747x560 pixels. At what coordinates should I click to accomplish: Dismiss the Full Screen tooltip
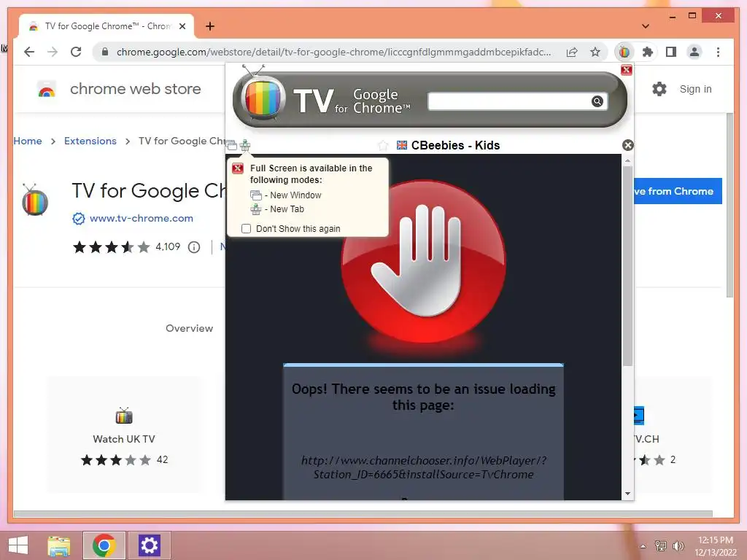[x=238, y=168]
